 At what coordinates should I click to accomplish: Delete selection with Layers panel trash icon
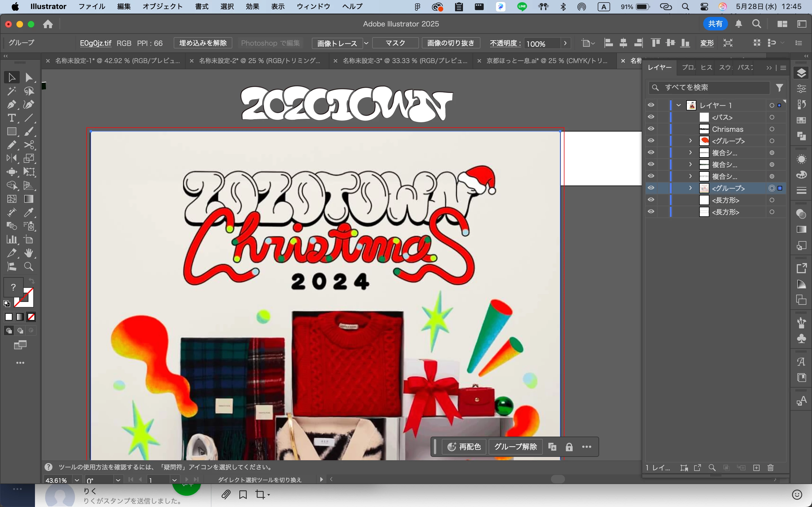771,468
